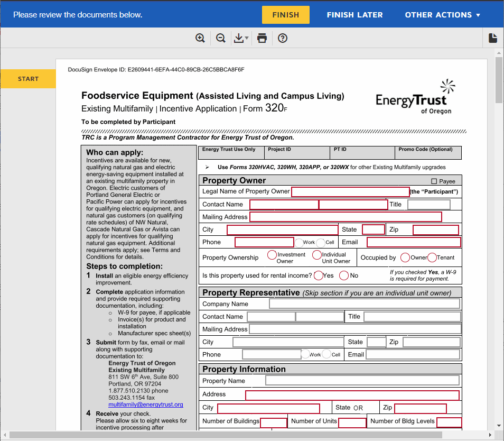This screenshot has height=441, width=504.
Task: Click FINISH LATER in the header
Action: coord(355,15)
